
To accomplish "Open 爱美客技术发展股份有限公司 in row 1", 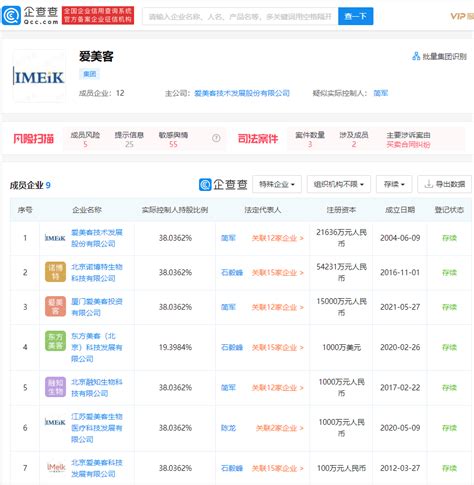I will point(97,238).
